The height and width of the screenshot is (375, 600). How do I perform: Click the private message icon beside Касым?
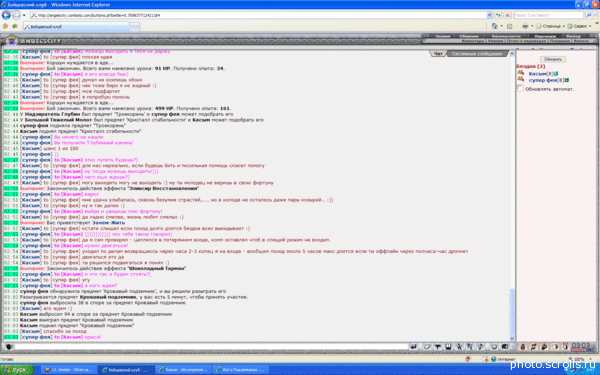[521, 73]
